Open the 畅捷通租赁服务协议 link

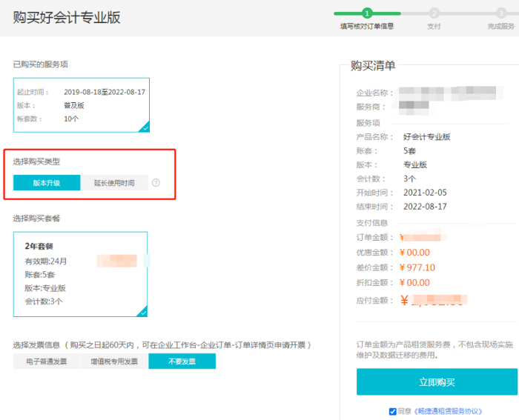click(x=448, y=411)
